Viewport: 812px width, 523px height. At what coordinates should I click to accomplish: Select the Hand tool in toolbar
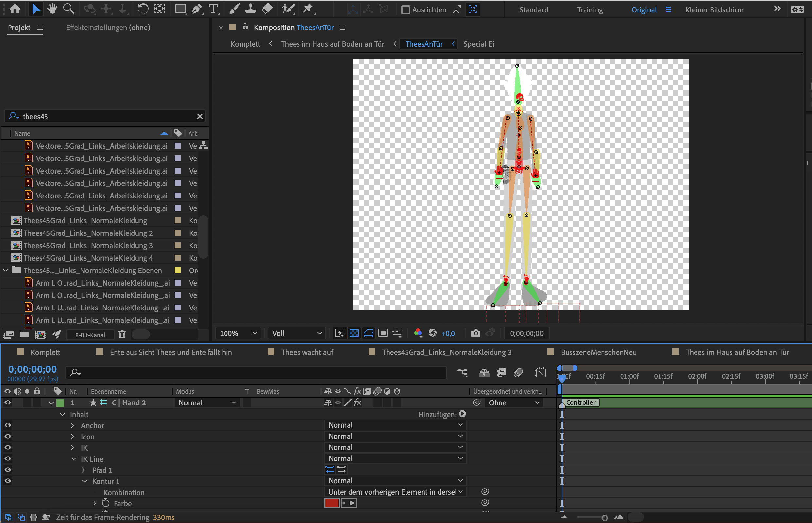[52, 9]
